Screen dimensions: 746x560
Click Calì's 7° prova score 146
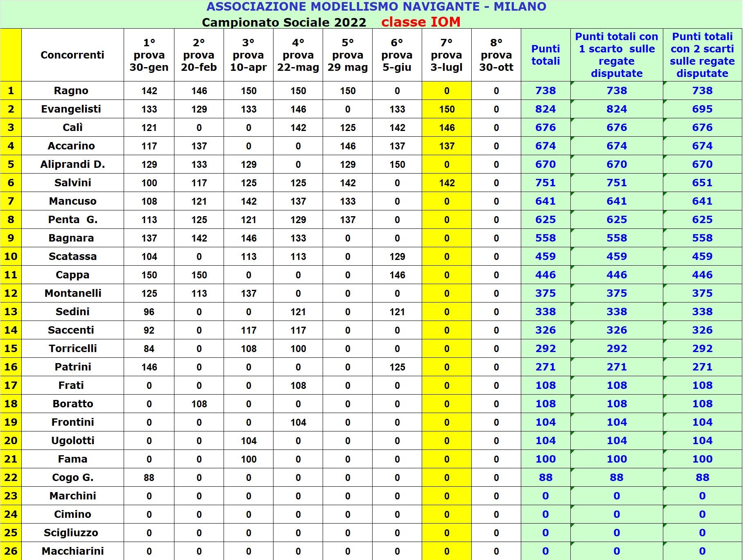pos(447,128)
